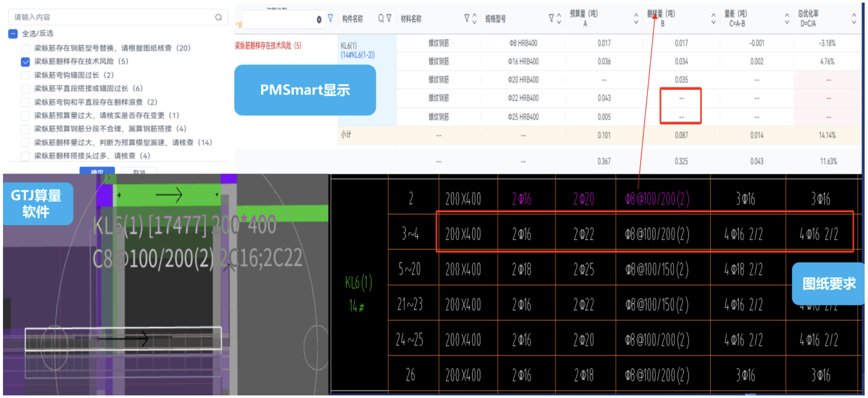This screenshot has height=398, width=868.
Task: Click the 材料名称 column header
Action: [x=411, y=19]
